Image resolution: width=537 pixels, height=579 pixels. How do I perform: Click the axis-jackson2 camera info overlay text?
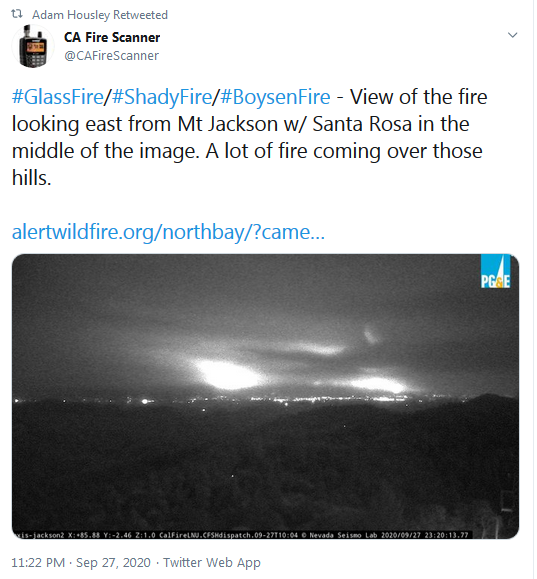pyautogui.click(x=156, y=536)
